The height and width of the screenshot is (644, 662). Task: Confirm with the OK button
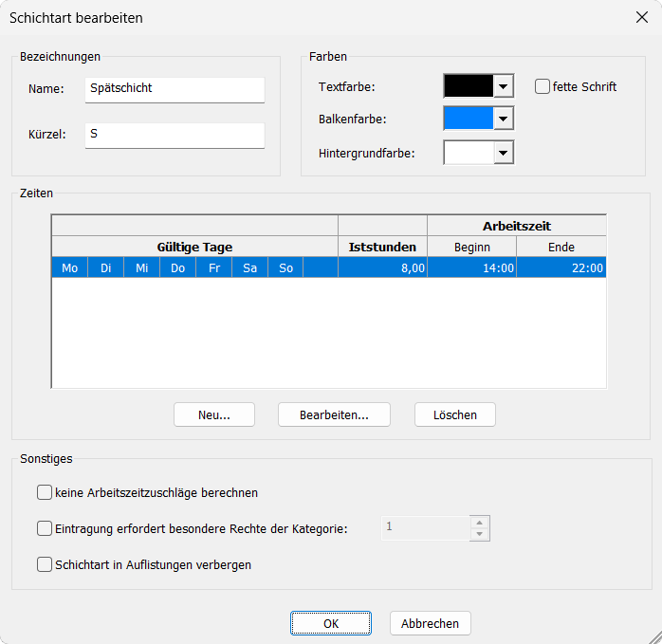[x=331, y=623]
